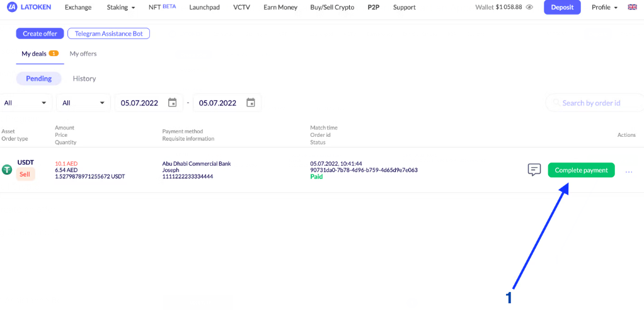
Task: Open the deal chat message icon
Action: pyautogui.click(x=534, y=170)
